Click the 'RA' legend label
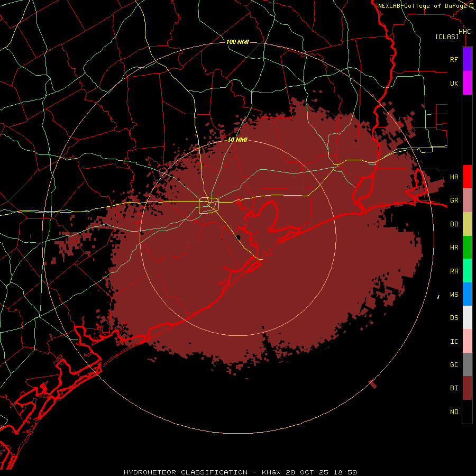Image resolution: width=476 pixels, height=476 pixels. 454,271
